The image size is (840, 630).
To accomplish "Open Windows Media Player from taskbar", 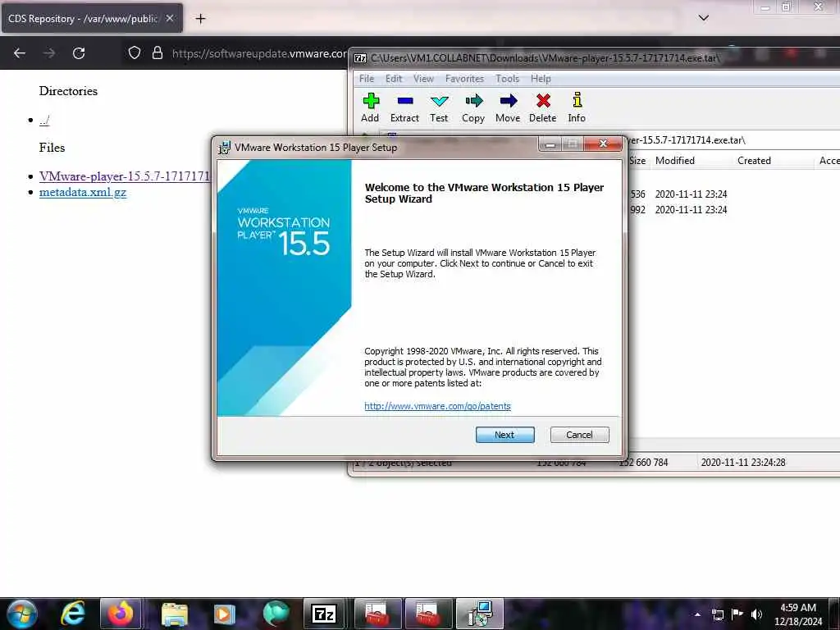I will pyautogui.click(x=225, y=614).
